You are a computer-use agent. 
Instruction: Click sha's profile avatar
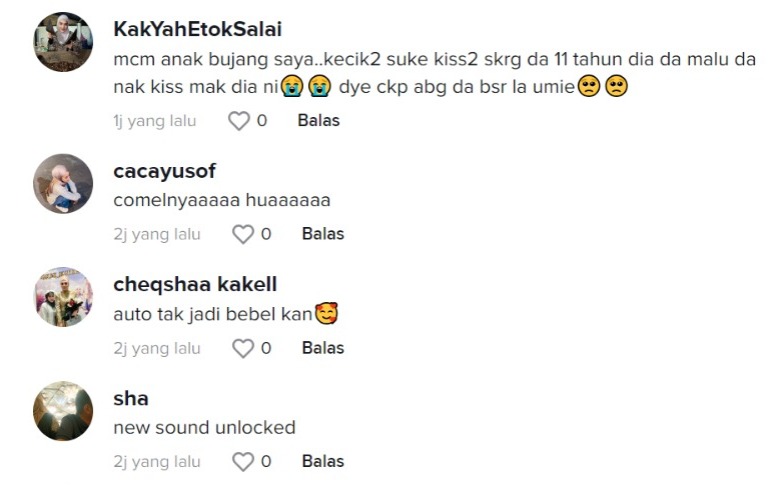63,410
